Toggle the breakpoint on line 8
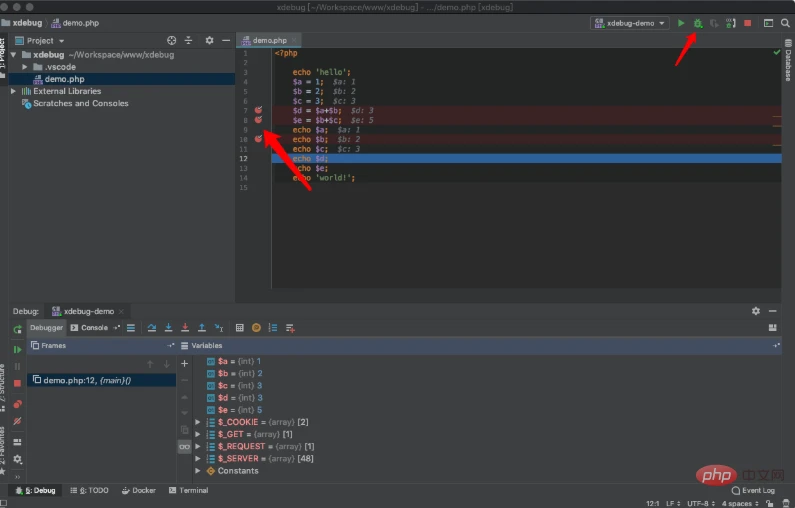The height and width of the screenshot is (508, 795). tap(258, 120)
